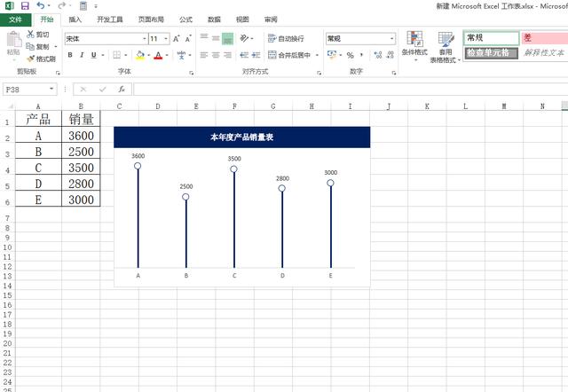Viewport: 568px width, 392px height.
Task: Increase the indent
Action: pos(256,55)
